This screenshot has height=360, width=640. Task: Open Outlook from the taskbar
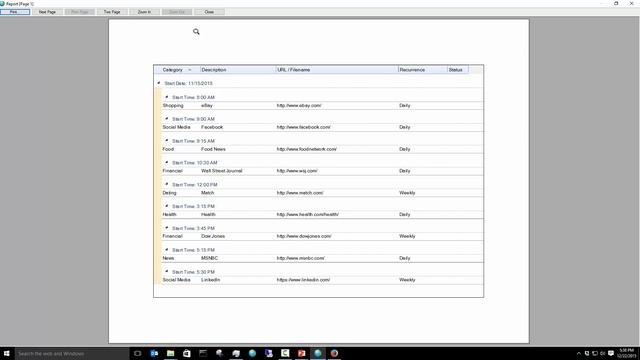pyautogui.click(x=154, y=353)
